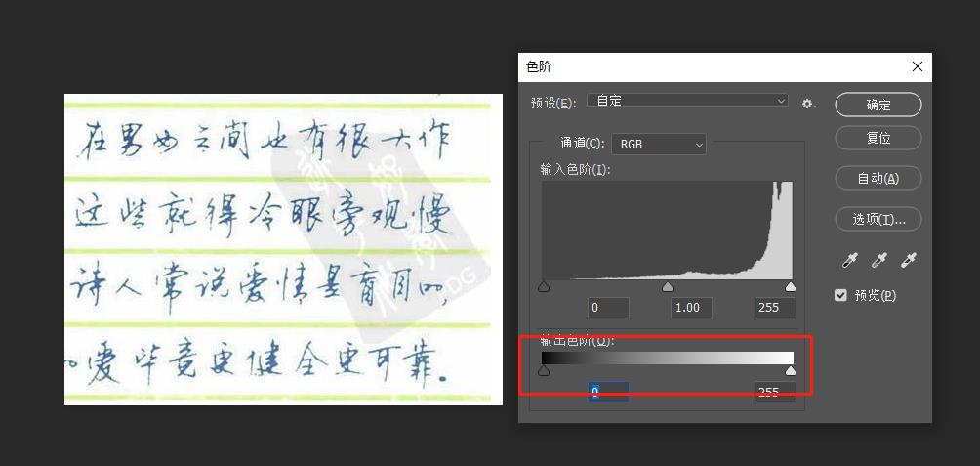The width and height of the screenshot is (980, 466).
Task: Click the output levels black slider handle
Action: pyautogui.click(x=544, y=371)
